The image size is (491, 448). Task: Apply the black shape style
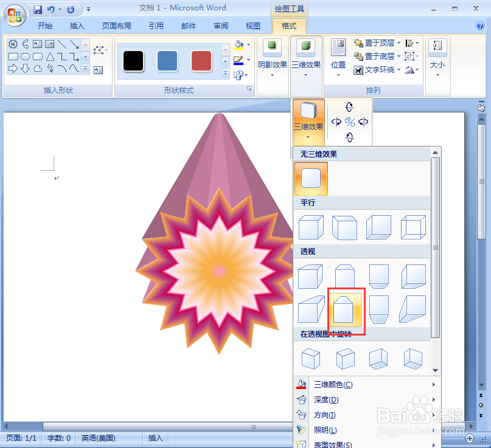pyautogui.click(x=133, y=61)
